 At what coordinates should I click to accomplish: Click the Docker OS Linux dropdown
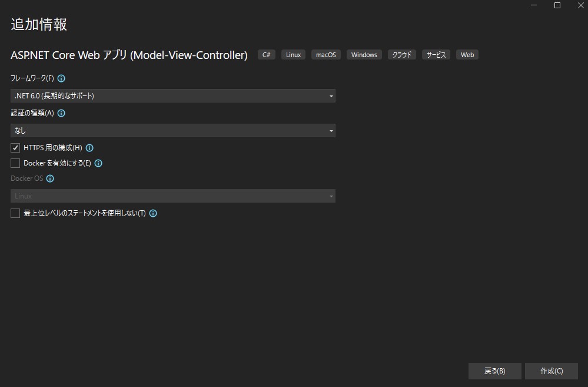click(x=173, y=196)
